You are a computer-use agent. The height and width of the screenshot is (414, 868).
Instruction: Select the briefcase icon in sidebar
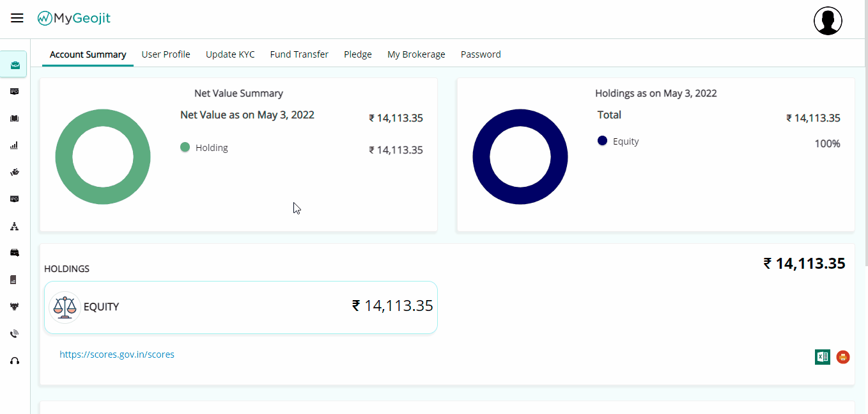(14, 65)
